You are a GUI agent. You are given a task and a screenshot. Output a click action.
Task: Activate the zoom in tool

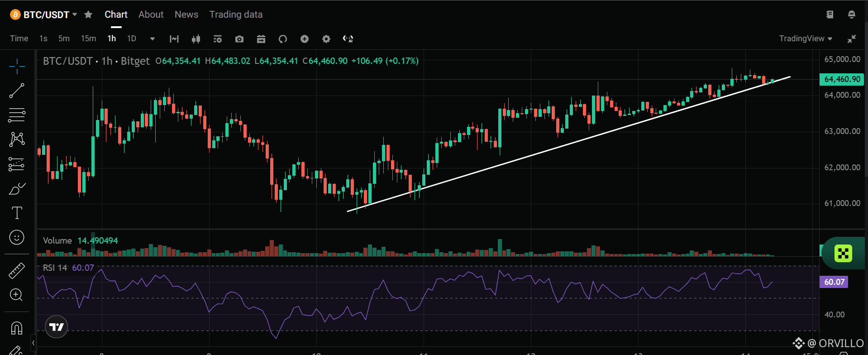tap(17, 295)
